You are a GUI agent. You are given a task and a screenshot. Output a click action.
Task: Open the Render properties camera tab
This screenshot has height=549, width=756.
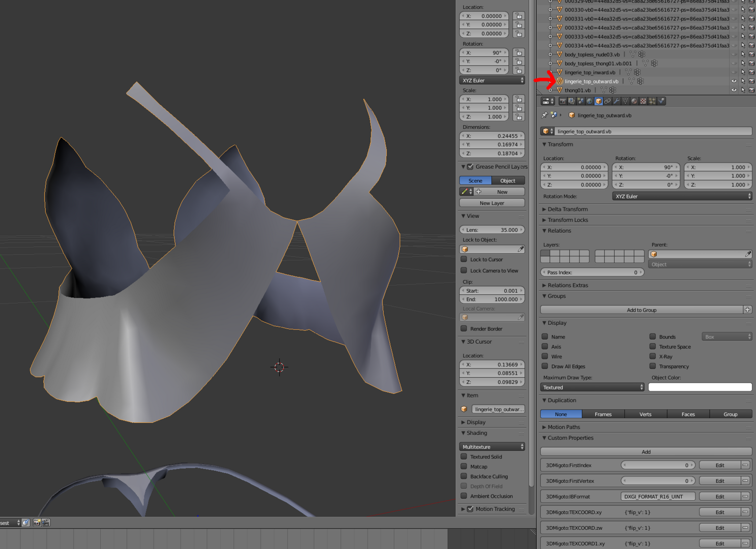point(563,101)
